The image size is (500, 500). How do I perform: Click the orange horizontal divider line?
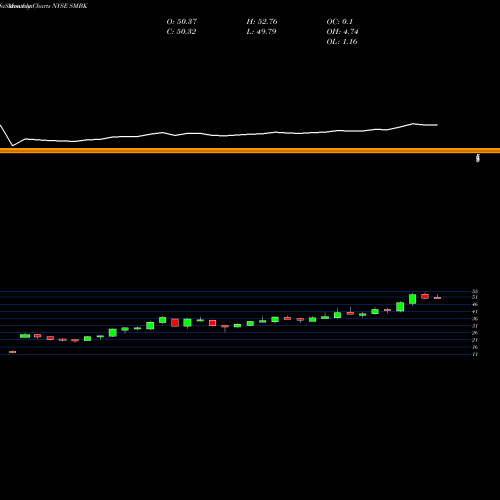point(250,151)
